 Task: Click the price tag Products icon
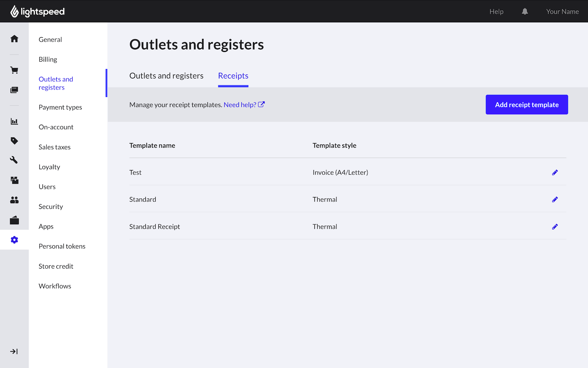click(14, 141)
